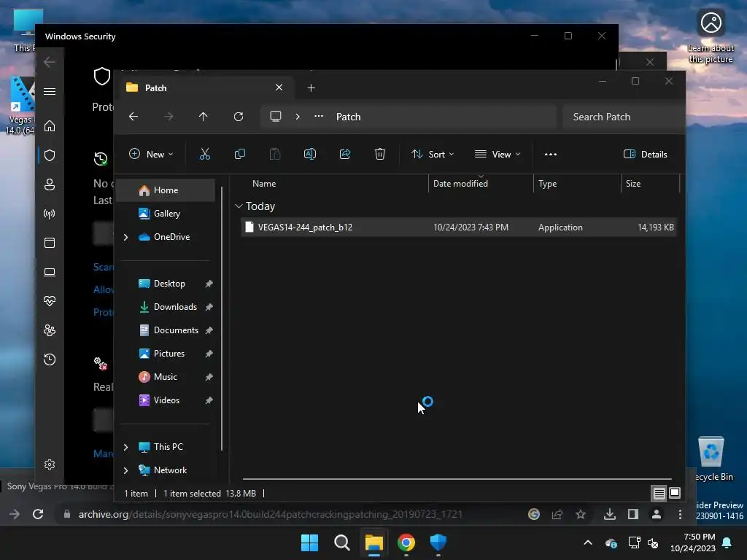Select Gallery in navigation pane
Image resolution: width=747 pixels, height=560 pixels.
(166, 214)
